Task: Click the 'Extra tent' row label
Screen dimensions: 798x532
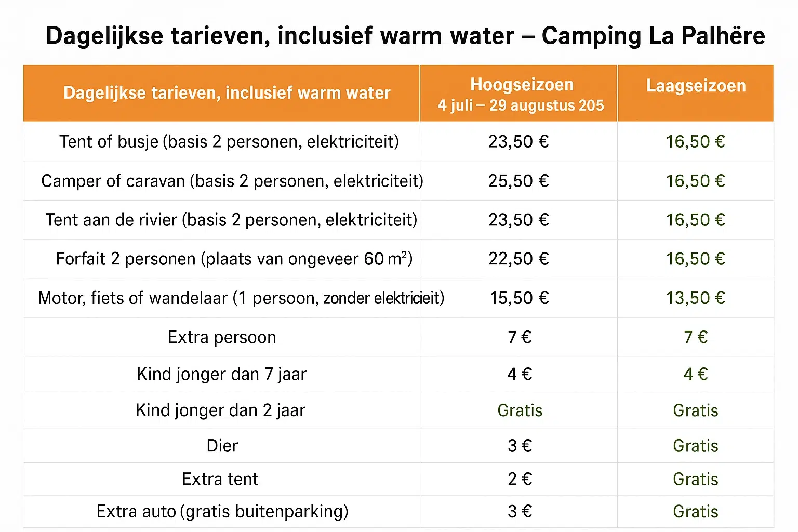Action: pos(220,479)
